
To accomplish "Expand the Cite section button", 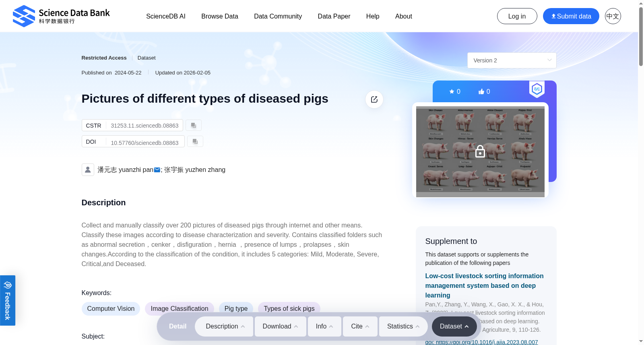I will click(x=360, y=326).
